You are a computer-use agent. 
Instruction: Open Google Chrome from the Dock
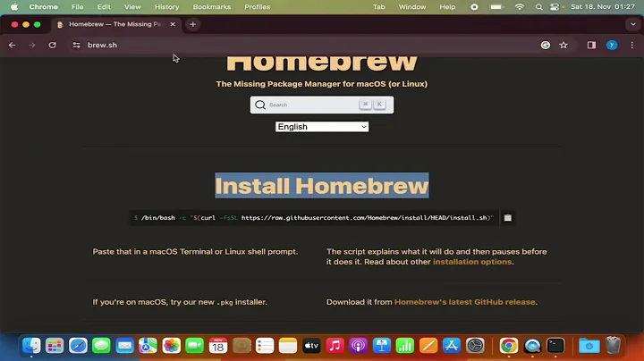(x=508, y=346)
